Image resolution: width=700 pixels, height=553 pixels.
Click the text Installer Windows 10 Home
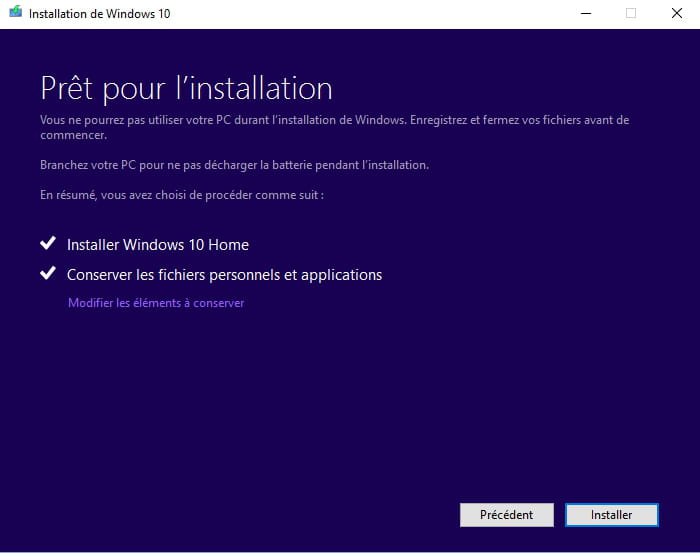tap(158, 245)
